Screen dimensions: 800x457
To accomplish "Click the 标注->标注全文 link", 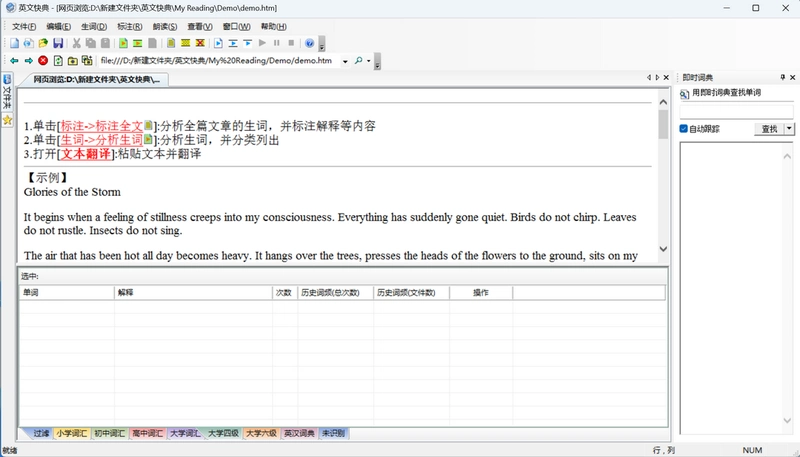I will [102, 126].
